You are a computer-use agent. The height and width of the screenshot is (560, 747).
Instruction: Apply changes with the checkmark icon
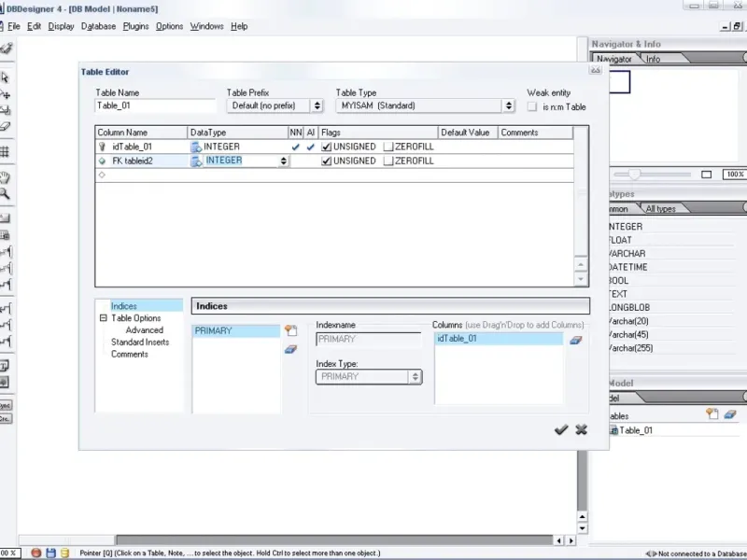click(560, 429)
